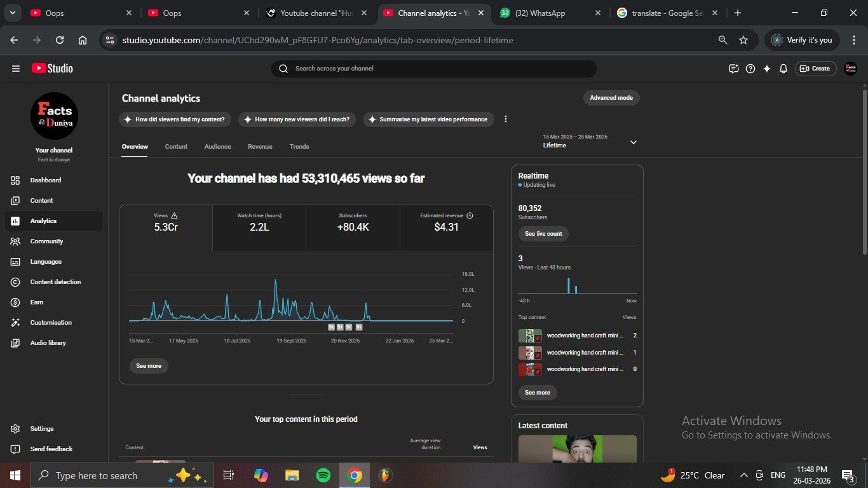The width and height of the screenshot is (868, 488).
Task: Show hidden system tray icons chevron
Action: (743, 475)
